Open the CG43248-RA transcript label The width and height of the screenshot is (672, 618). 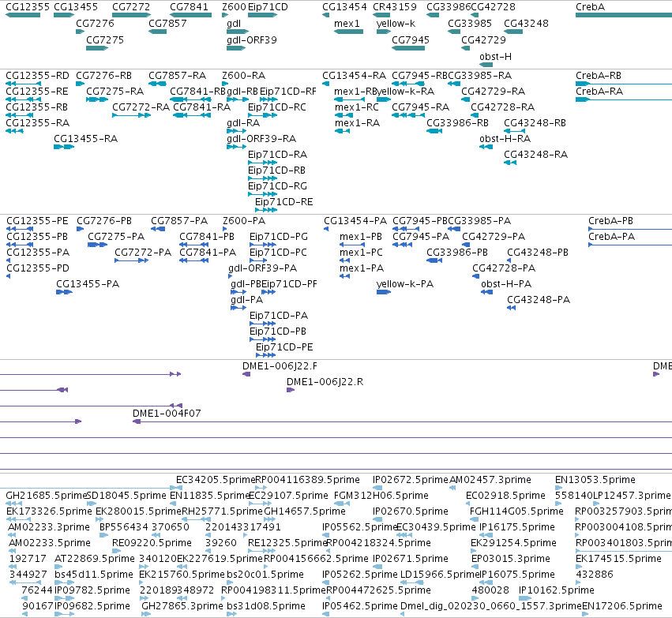pos(535,155)
